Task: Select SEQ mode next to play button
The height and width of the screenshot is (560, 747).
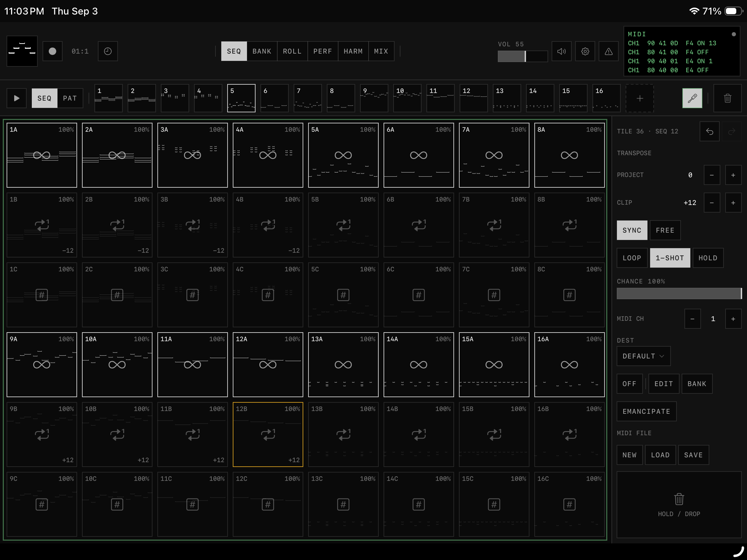Action: tap(45, 98)
